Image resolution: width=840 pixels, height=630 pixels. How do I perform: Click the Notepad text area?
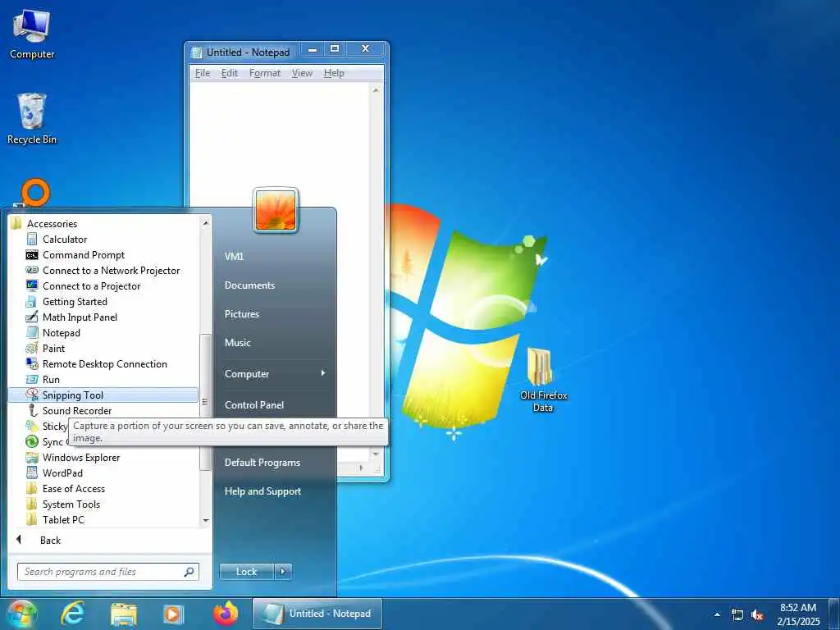pos(279,144)
